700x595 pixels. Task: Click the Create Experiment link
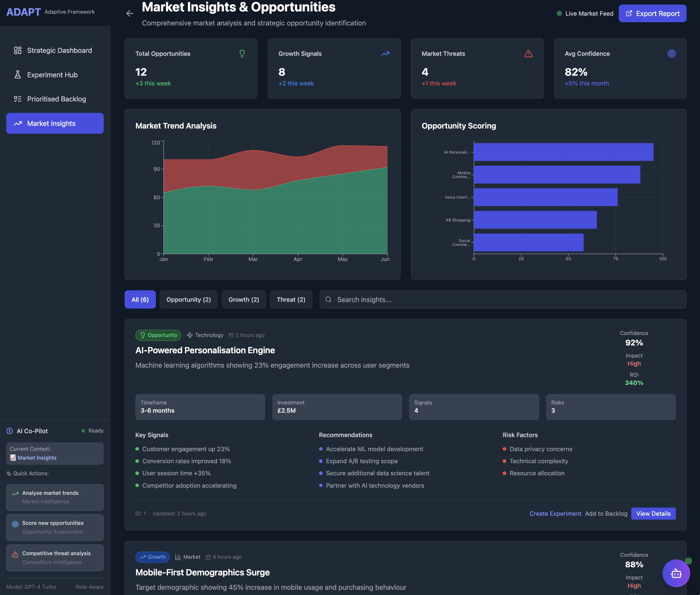coord(555,513)
